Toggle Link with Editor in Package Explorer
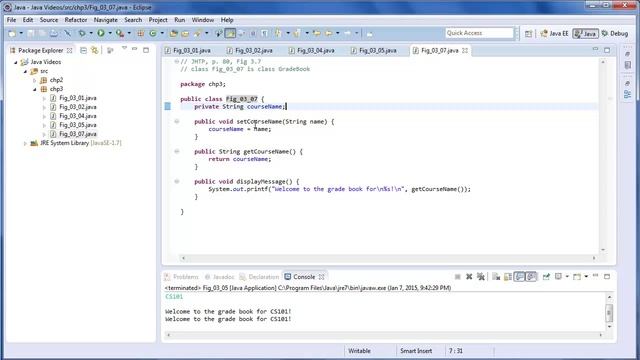Image resolution: width=640 pixels, height=360 pixels. (95, 50)
